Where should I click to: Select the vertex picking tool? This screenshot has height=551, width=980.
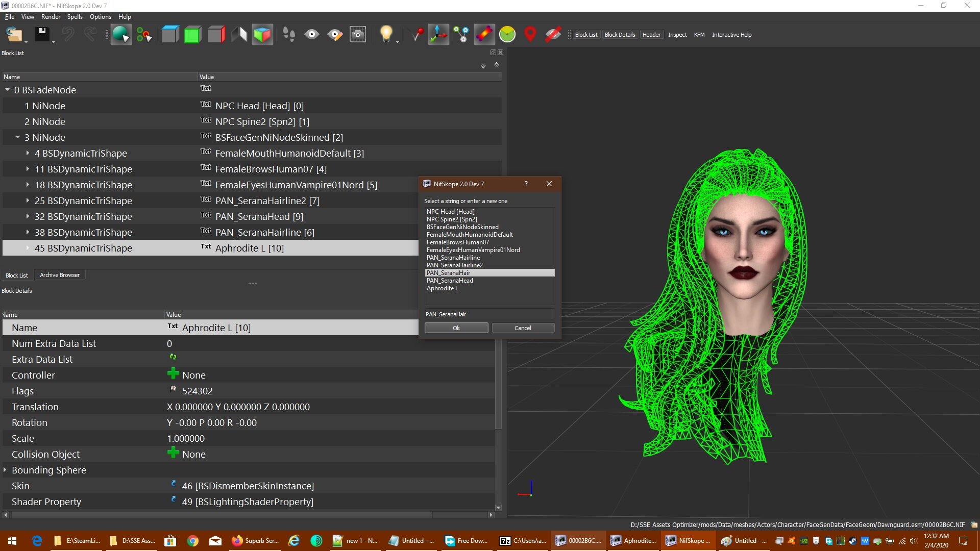coord(144,35)
